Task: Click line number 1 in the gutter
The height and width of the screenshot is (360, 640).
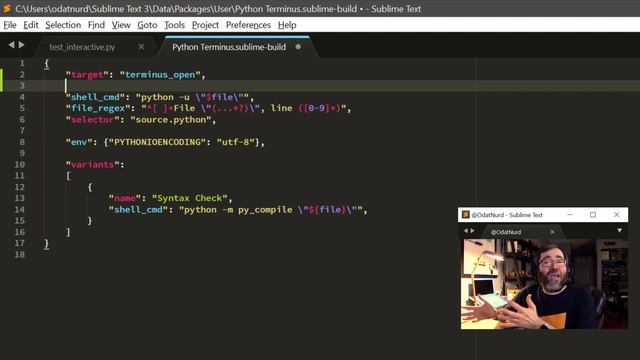Action: [22, 63]
